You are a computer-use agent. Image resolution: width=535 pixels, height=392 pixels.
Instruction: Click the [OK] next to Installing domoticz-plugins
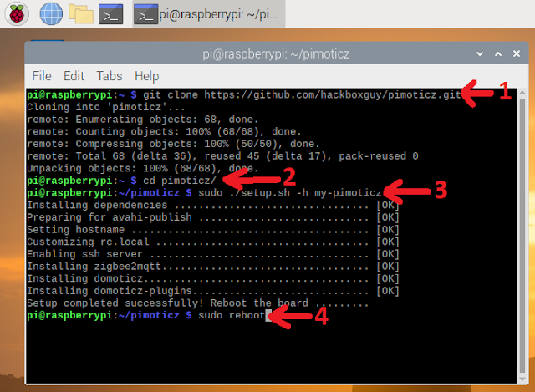click(388, 291)
